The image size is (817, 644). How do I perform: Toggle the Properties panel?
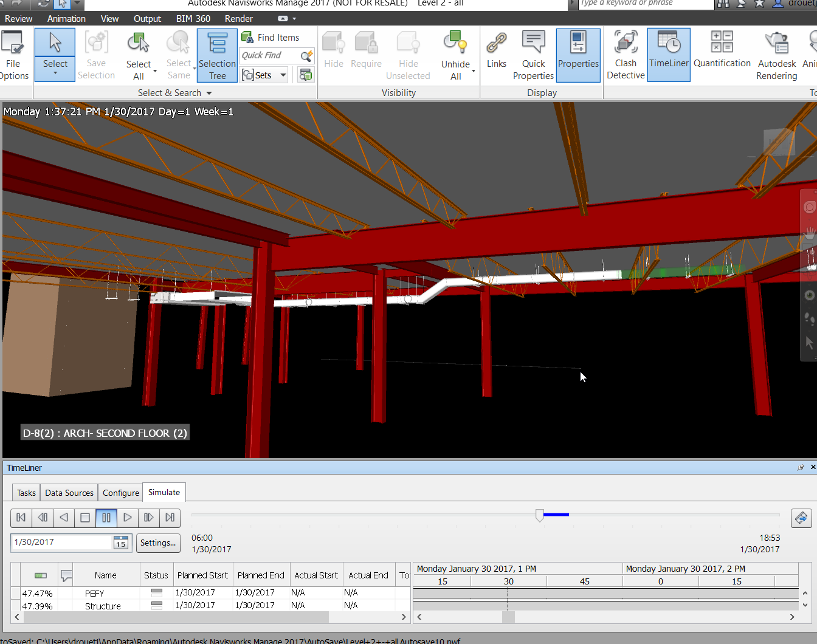pos(577,55)
